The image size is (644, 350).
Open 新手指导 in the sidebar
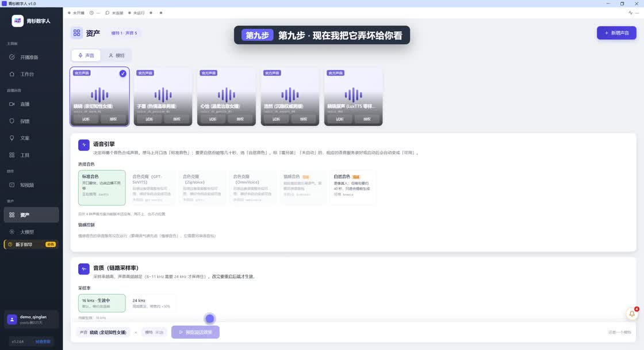(x=31, y=244)
